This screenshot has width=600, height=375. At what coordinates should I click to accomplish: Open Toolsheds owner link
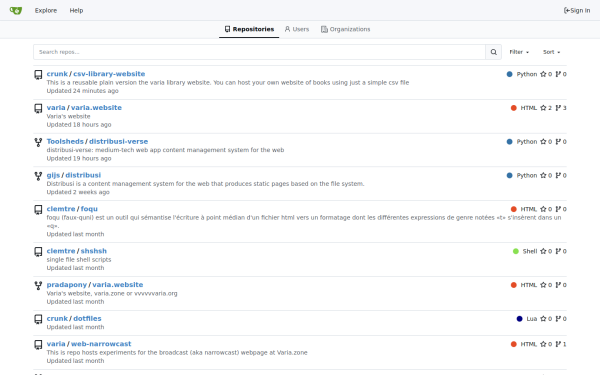65,141
